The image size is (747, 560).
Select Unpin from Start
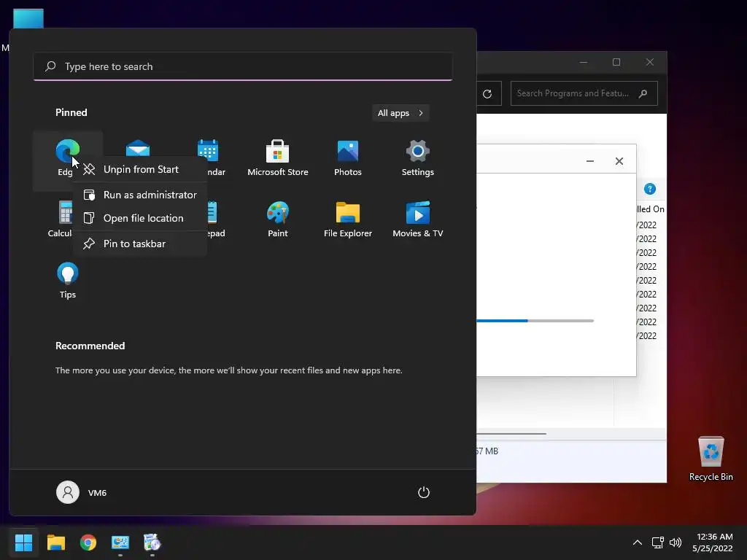[x=140, y=169]
